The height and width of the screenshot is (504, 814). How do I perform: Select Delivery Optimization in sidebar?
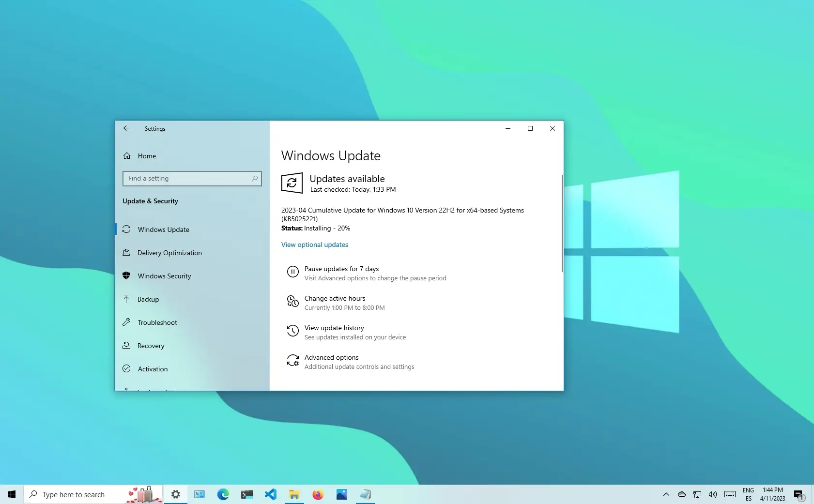pyautogui.click(x=169, y=253)
